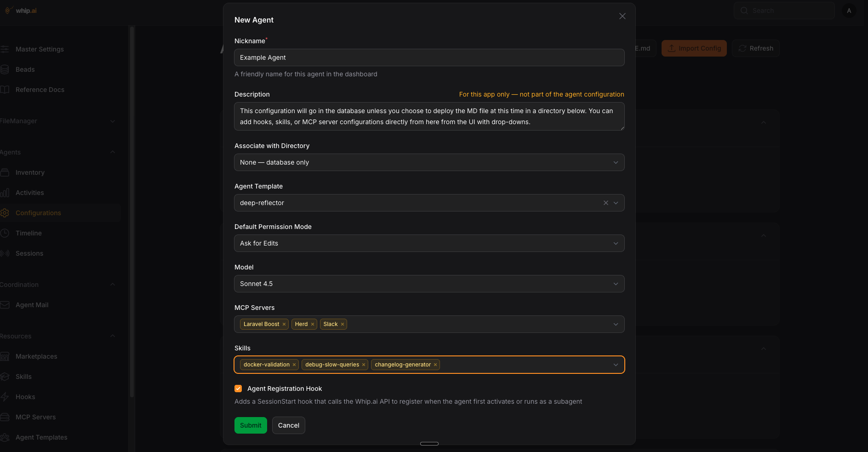This screenshot has width=868, height=452.
Task: Cancel the New Agent dialog
Action: click(288, 425)
